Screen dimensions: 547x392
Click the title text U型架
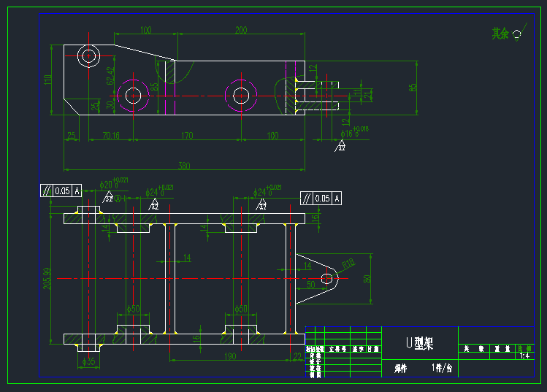(420, 344)
